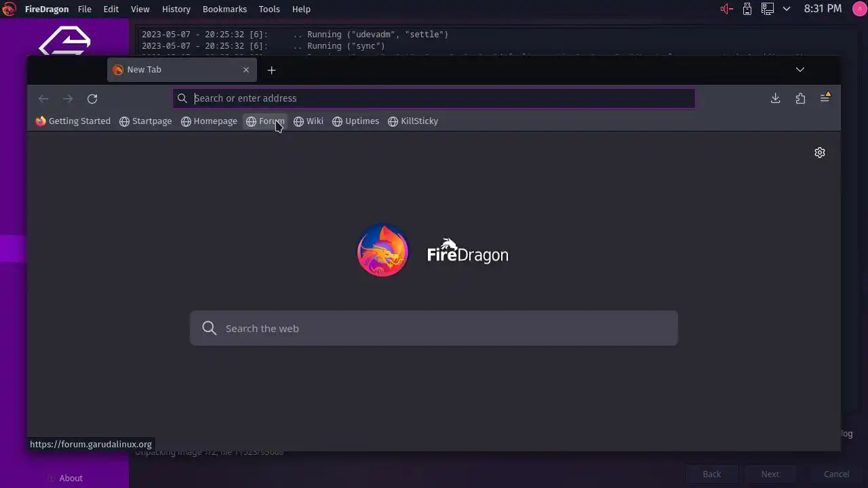Click the pink user avatar icon
868x488 pixels.
click(859, 9)
